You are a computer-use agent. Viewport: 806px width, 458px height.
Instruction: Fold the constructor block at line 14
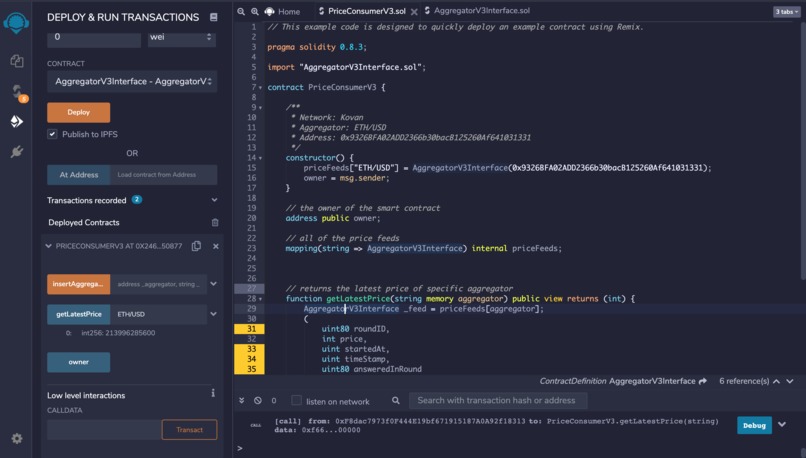pyautogui.click(x=260, y=158)
